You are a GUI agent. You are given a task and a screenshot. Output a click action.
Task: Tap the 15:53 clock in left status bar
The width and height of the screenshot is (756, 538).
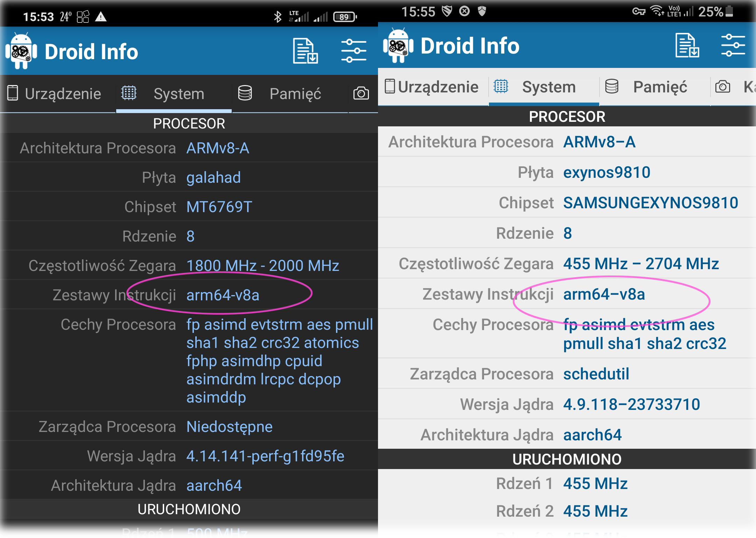pos(38,17)
